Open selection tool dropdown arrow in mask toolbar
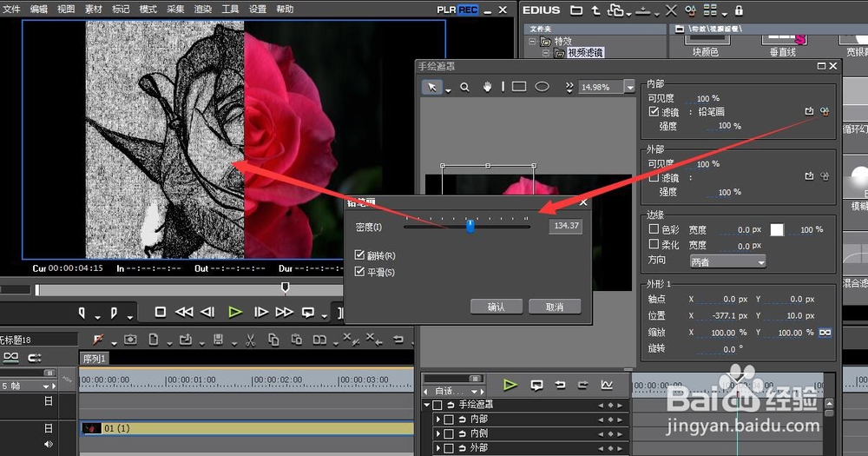This screenshot has width=868, height=456. click(x=448, y=89)
